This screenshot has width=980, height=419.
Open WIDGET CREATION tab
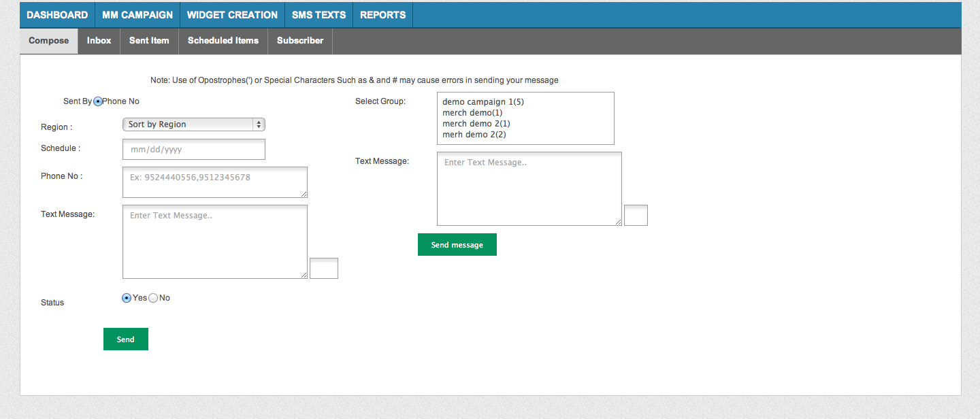[232, 15]
